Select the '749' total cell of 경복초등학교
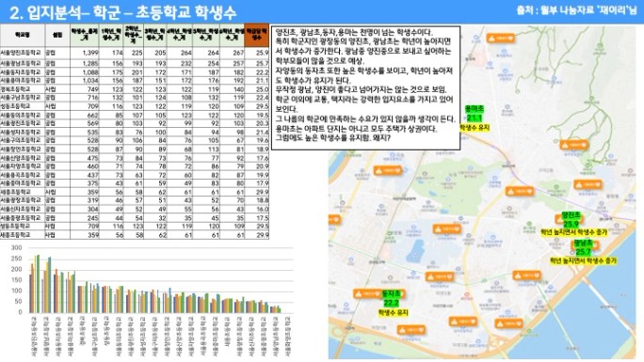 point(84,89)
